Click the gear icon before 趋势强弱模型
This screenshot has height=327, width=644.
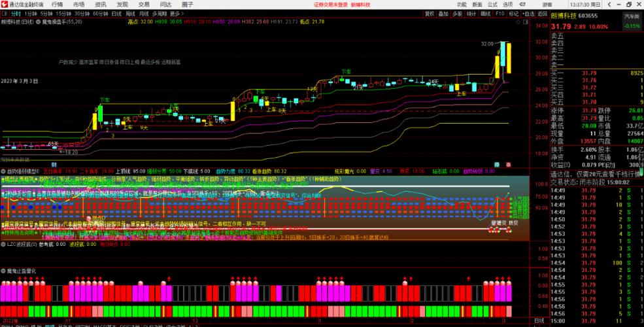(3, 171)
